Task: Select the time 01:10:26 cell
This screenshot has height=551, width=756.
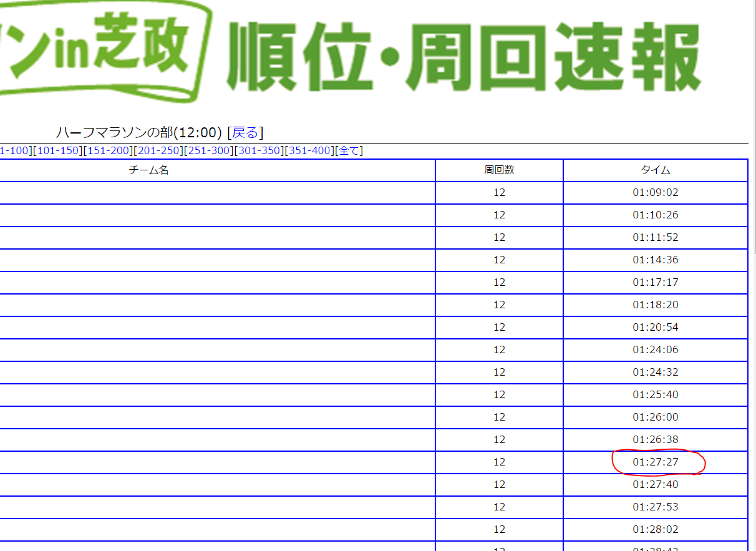Action: 656,215
